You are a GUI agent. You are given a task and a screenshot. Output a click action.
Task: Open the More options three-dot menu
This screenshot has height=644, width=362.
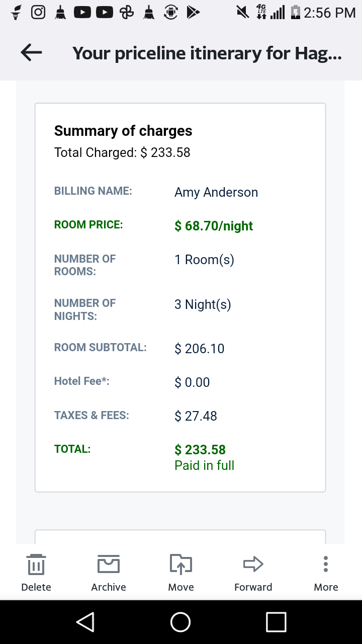(x=326, y=565)
